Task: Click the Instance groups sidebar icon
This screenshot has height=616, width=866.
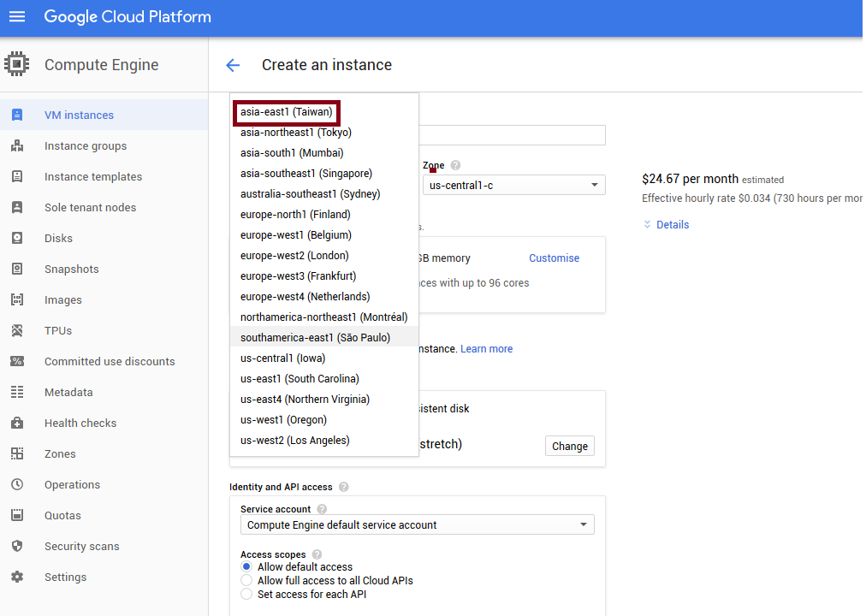Action: tap(17, 146)
